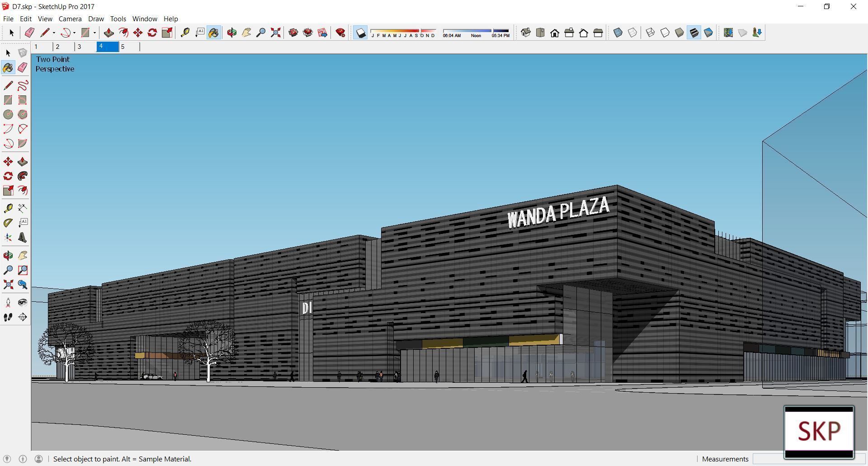Toggle Show/Hide Shadows button
This screenshot has width=868, height=466.
point(360,33)
